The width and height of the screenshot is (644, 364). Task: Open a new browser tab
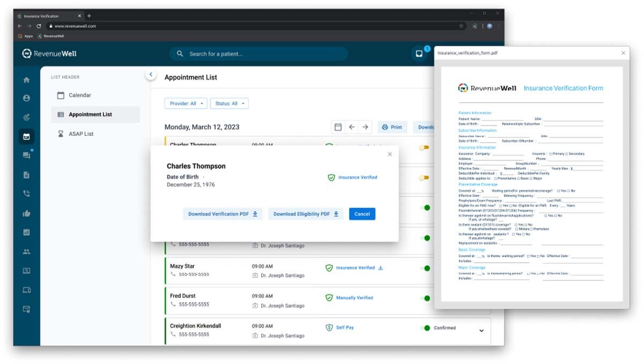pos(89,16)
